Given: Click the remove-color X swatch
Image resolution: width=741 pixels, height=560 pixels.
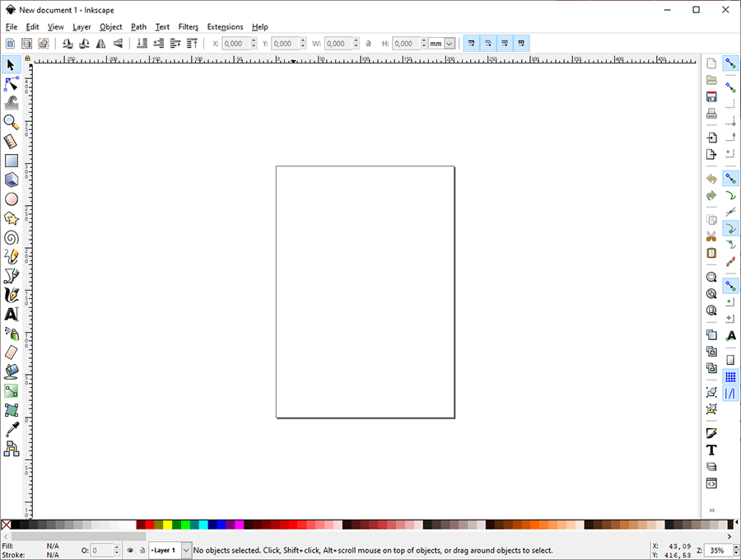Looking at the screenshot, I should pyautogui.click(x=6, y=525).
